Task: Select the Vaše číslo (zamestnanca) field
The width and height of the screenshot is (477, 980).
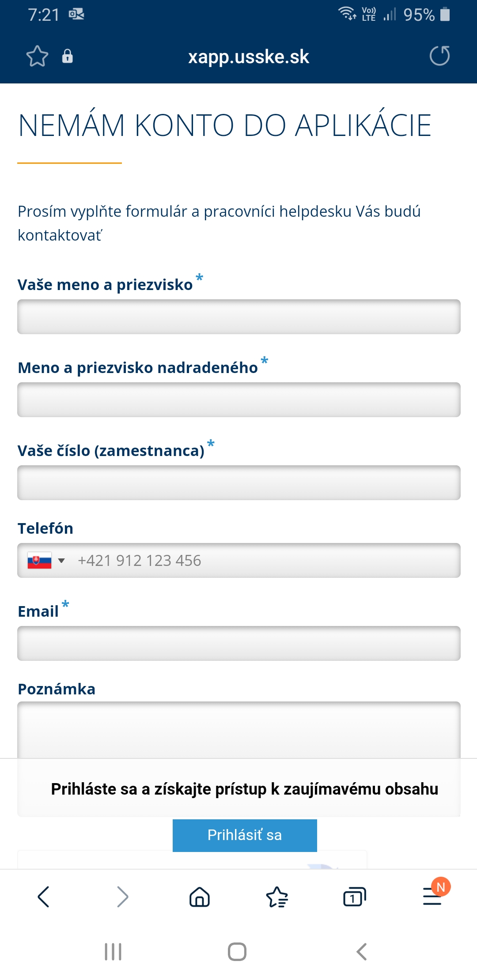Action: coord(239,482)
